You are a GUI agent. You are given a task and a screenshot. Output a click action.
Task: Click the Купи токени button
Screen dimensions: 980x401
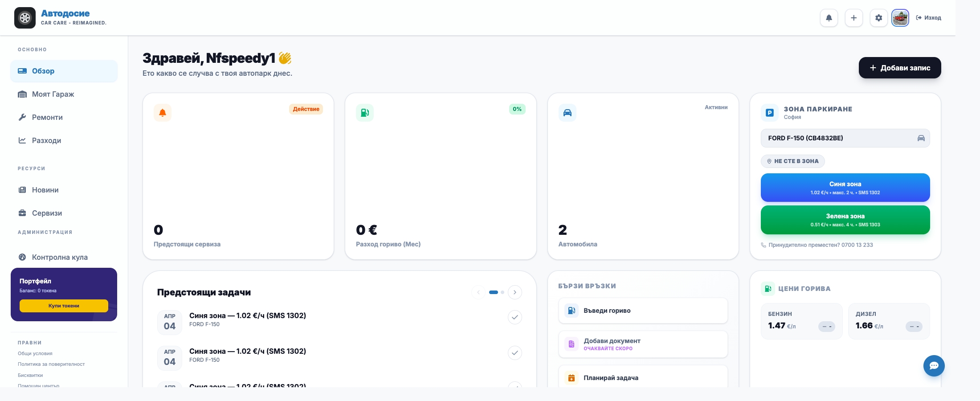tap(64, 306)
